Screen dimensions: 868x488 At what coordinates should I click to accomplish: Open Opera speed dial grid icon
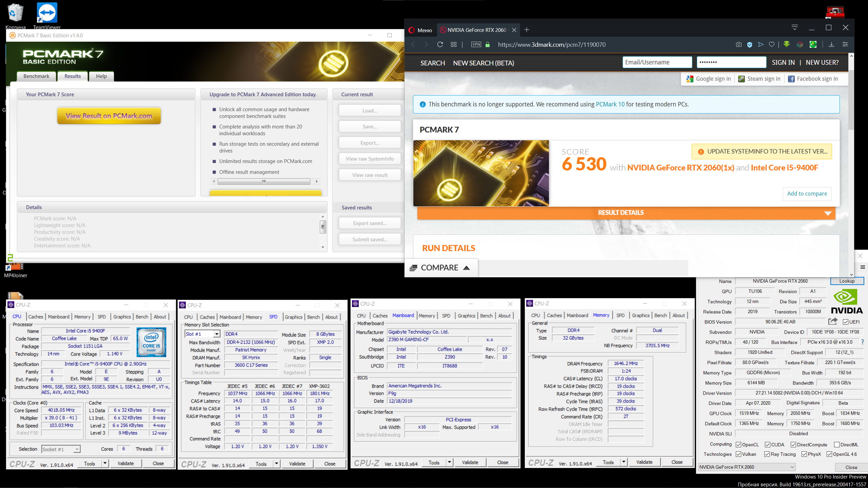[x=454, y=44]
